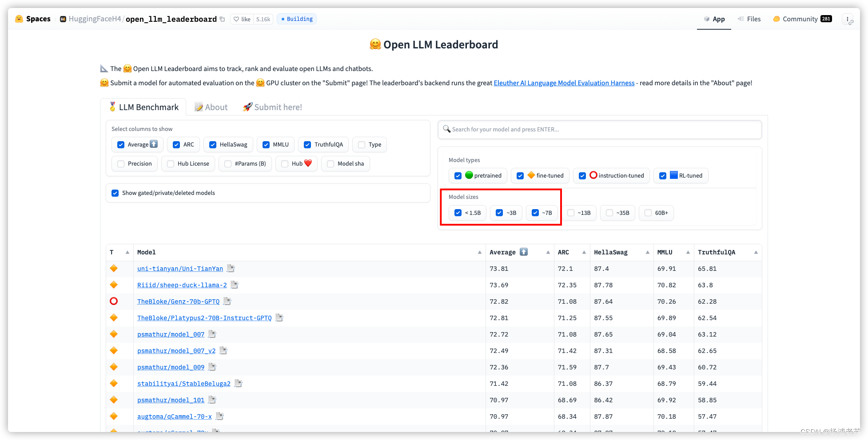
Task: Uncheck the HellaSwag column checkbox
Action: click(213, 145)
